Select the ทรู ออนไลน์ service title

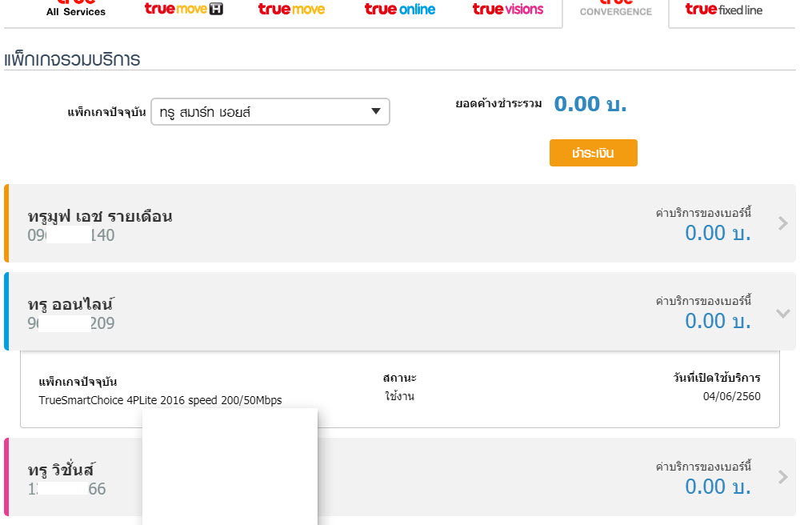(70, 304)
